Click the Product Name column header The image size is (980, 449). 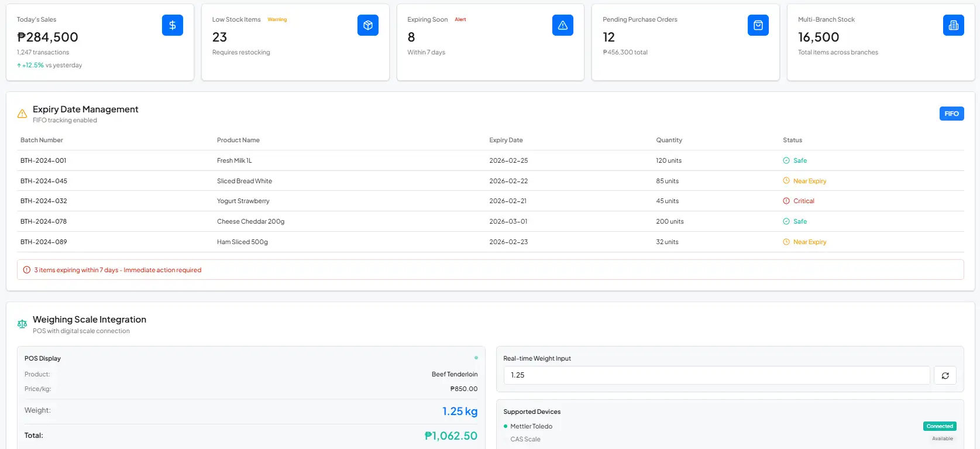238,140
